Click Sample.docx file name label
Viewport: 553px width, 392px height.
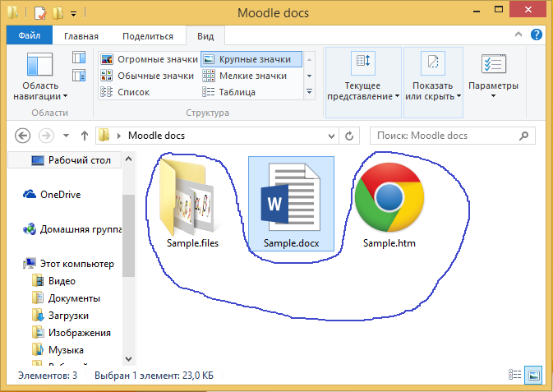(x=292, y=243)
